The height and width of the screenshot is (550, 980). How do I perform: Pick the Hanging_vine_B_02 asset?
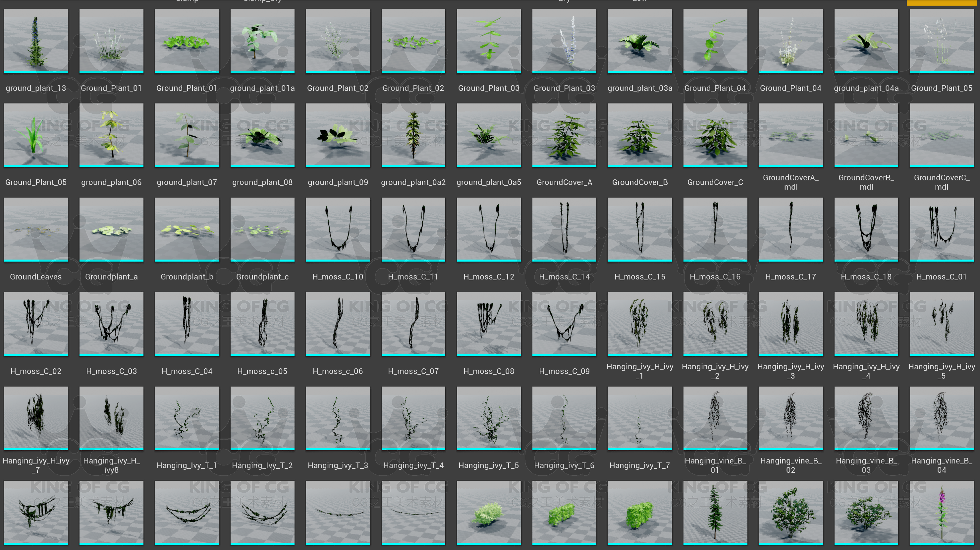pyautogui.click(x=790, y=418)
